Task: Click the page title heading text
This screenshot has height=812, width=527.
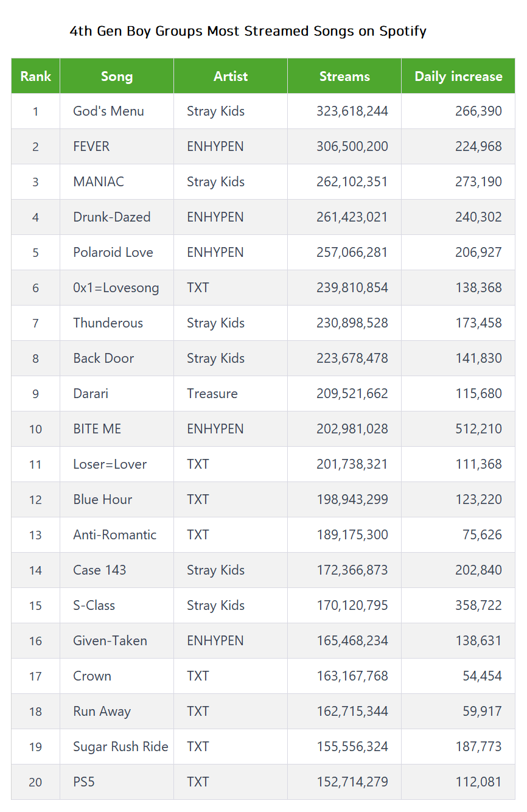Action: coord(248,31)
